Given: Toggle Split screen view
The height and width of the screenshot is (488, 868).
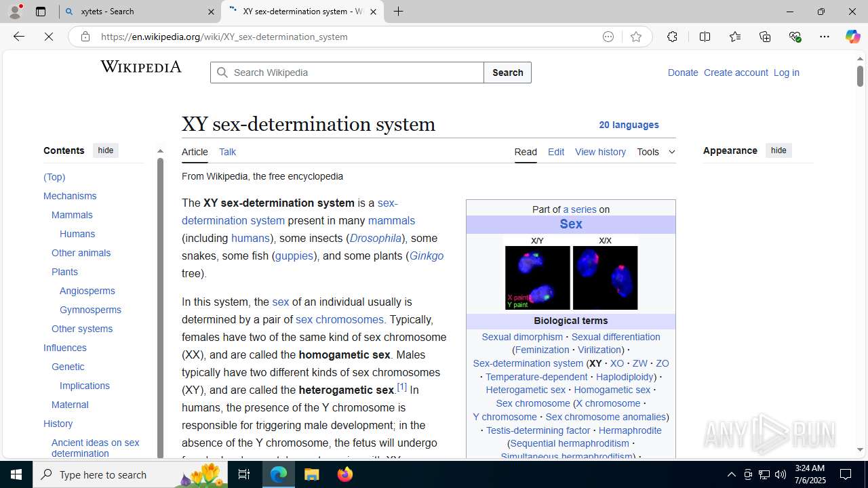Looking at the screenshot, I should (x=705, y=37).
